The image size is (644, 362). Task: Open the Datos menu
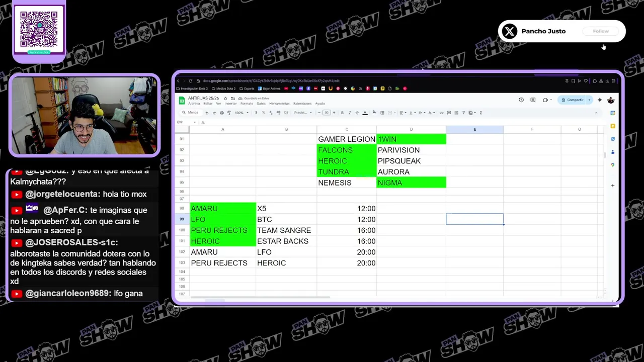pos(261,104)
